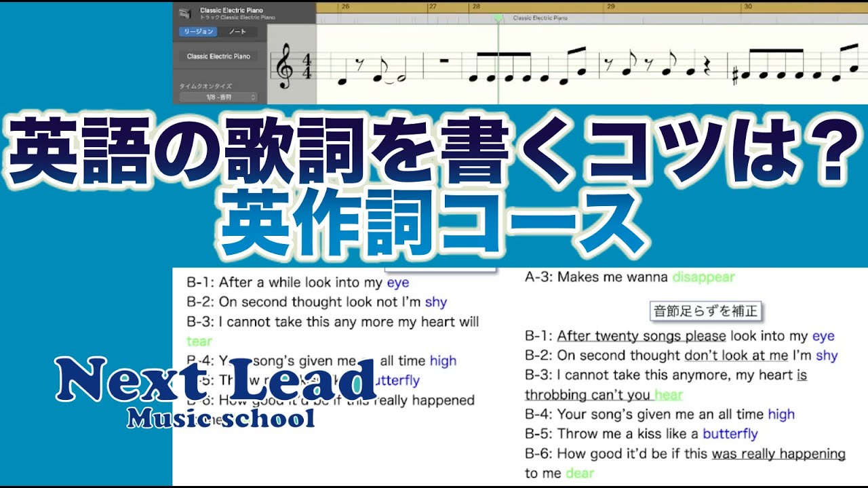Switch to the ノート tab
Viewport: 868px width, 488px height.
237,32
